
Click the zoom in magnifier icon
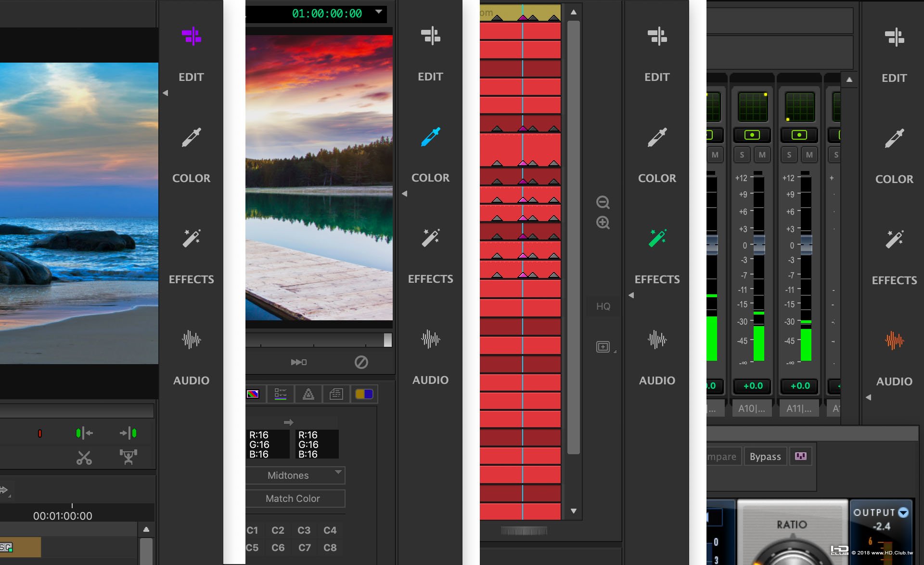point(603,223)
